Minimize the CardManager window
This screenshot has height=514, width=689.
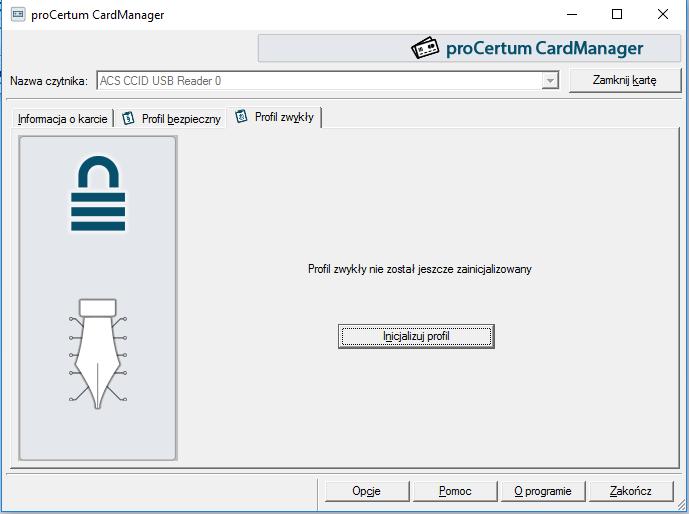point(572,14)
